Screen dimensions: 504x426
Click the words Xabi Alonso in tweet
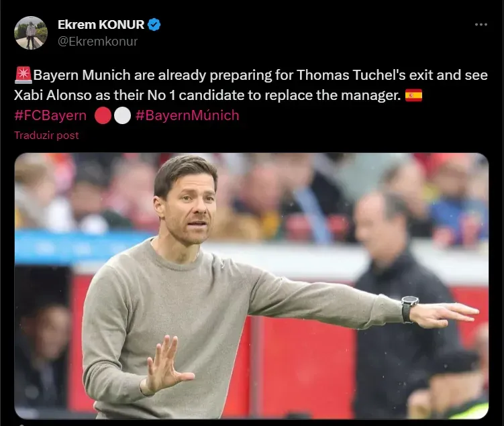53,95
